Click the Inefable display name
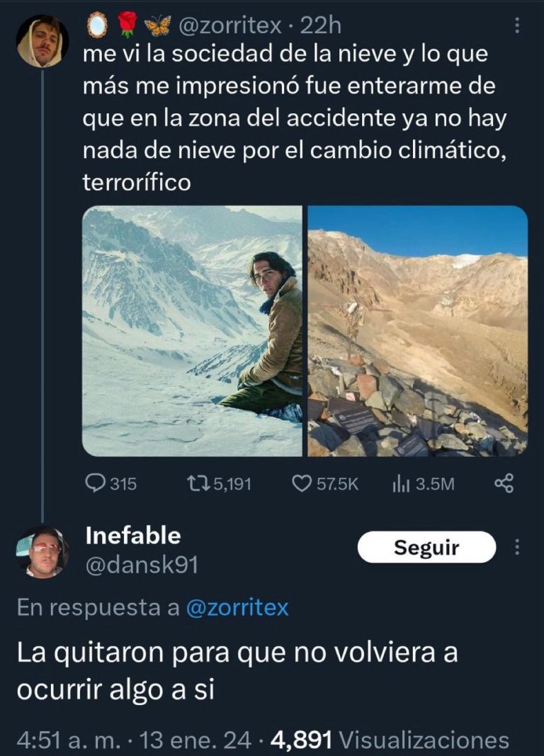This screenshot has width=544, height=756. (132, 536)
